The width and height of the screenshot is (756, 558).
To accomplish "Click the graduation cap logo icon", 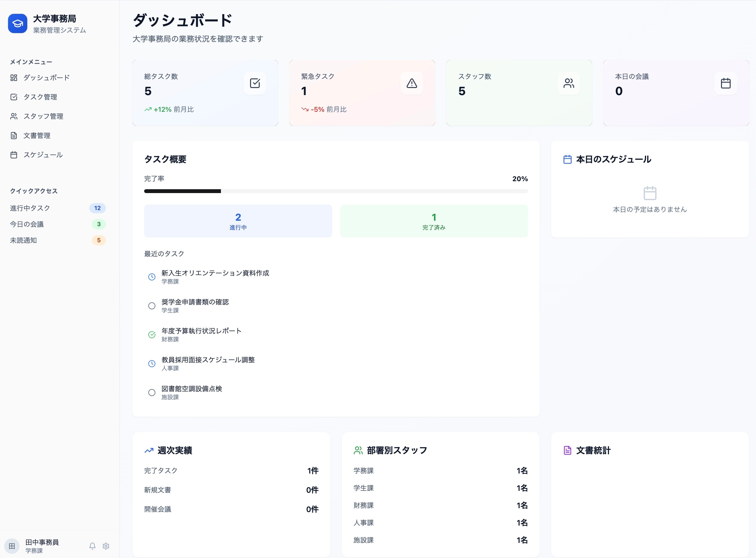I will (18, 24).
